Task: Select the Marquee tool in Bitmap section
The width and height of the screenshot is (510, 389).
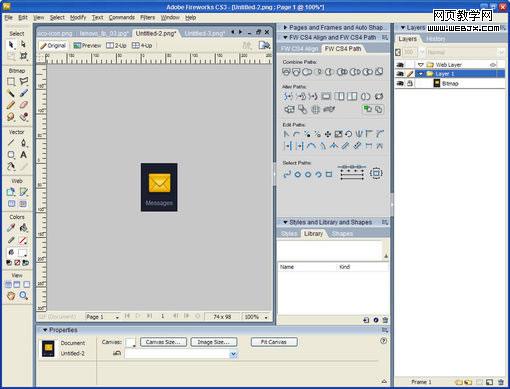Action: click(x=11, y=81)
